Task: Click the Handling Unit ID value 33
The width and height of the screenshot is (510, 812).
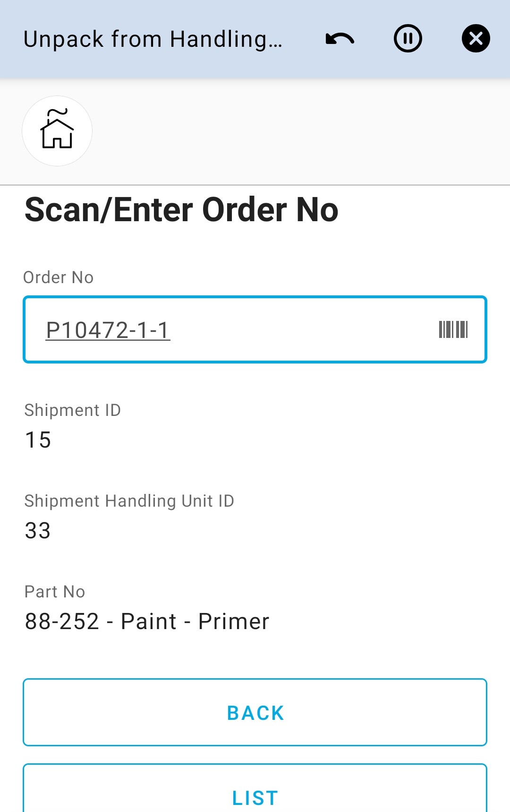Action: pos(38,531)
